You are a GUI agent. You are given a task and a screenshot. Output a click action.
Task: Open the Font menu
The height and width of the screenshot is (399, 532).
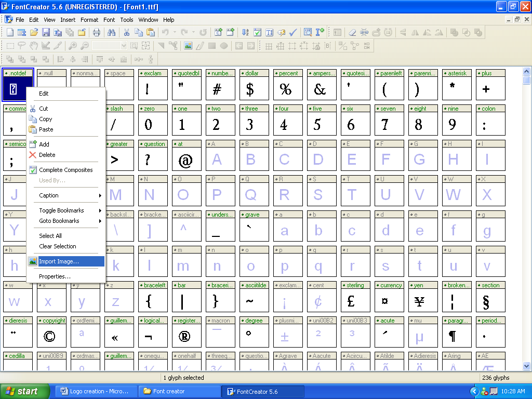(109, 20)
